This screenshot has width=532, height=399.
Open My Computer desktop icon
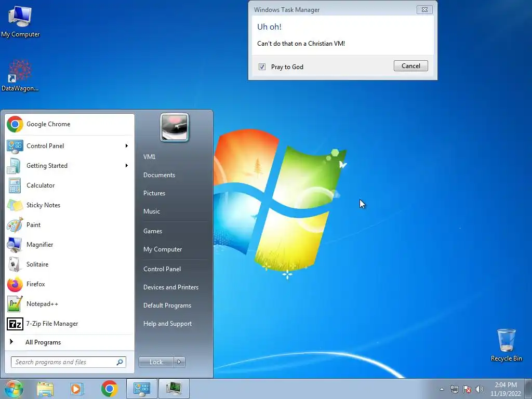click(x=20, y=21)
